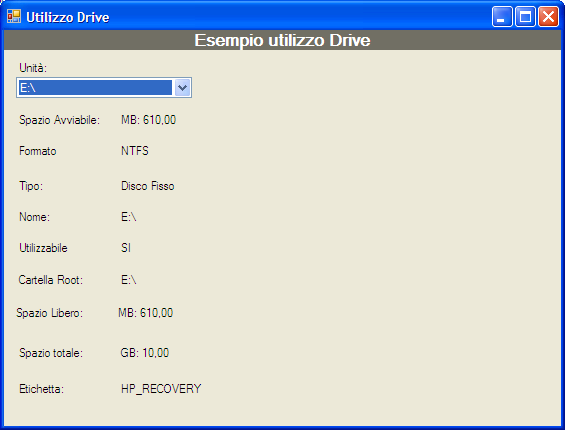Click the Esempio utilizzo Drive header banner

282,40
